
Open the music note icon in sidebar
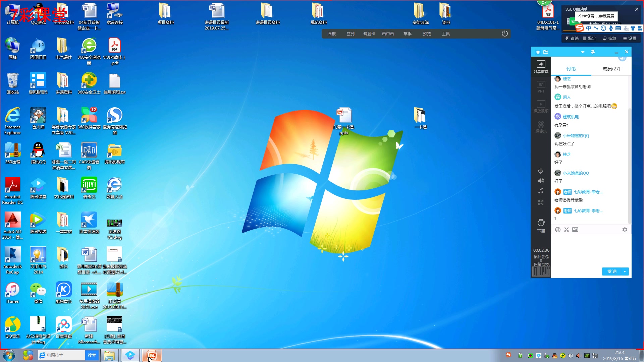[541, 191]
